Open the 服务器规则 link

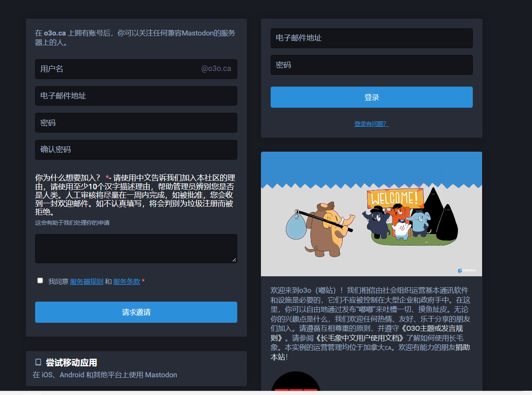[87, 281]
